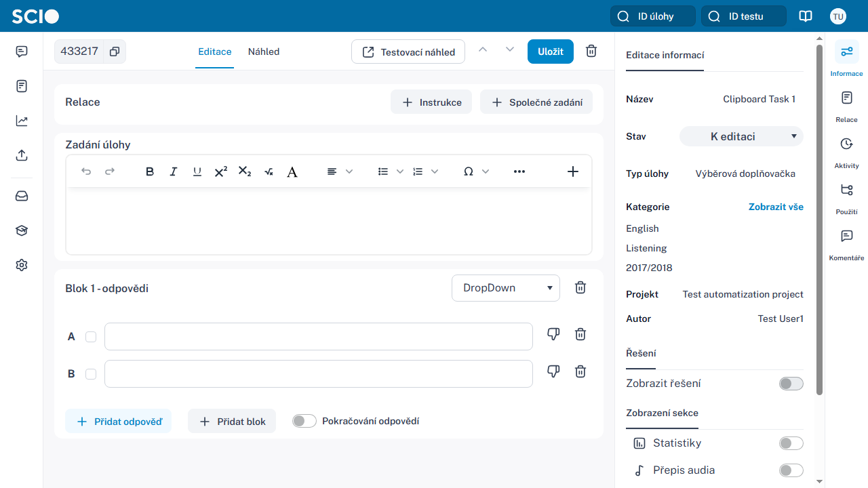
Task: Open Testovací náhled
Action: click(408, 52)
